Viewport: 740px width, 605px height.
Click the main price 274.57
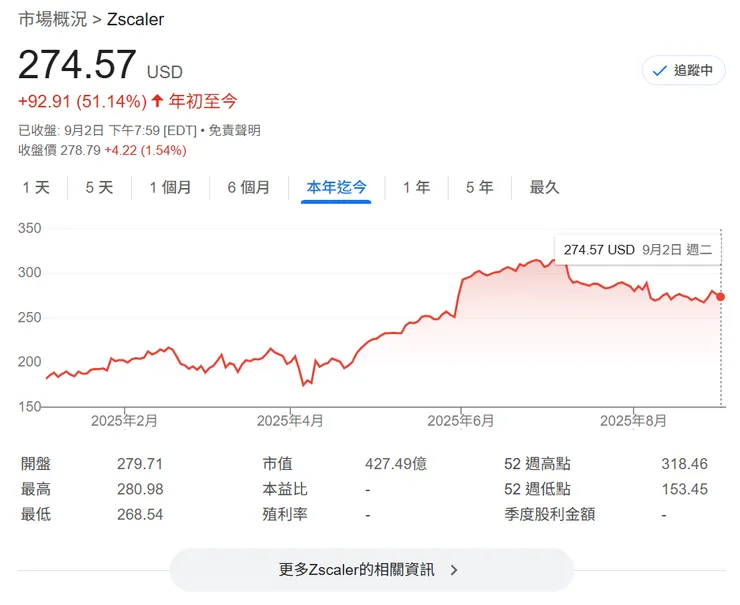(77, 65)
